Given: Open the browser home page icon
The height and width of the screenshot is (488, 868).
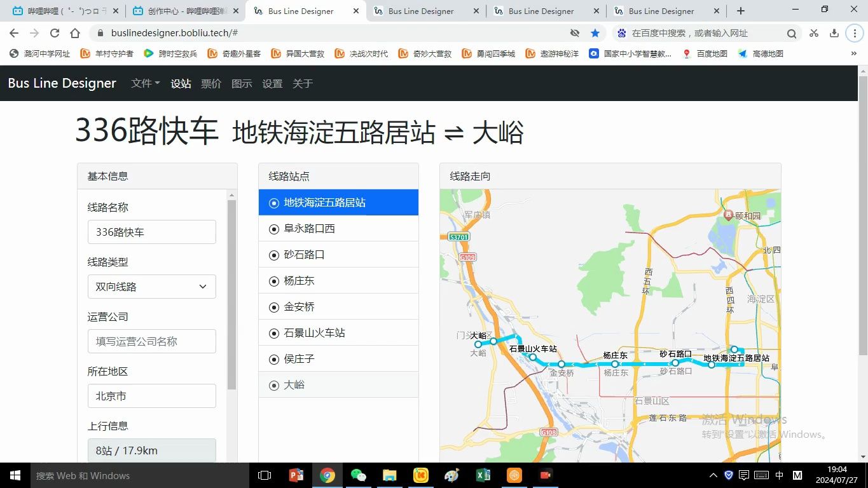Looking at the screenshot, I should (x=75, y=33).
